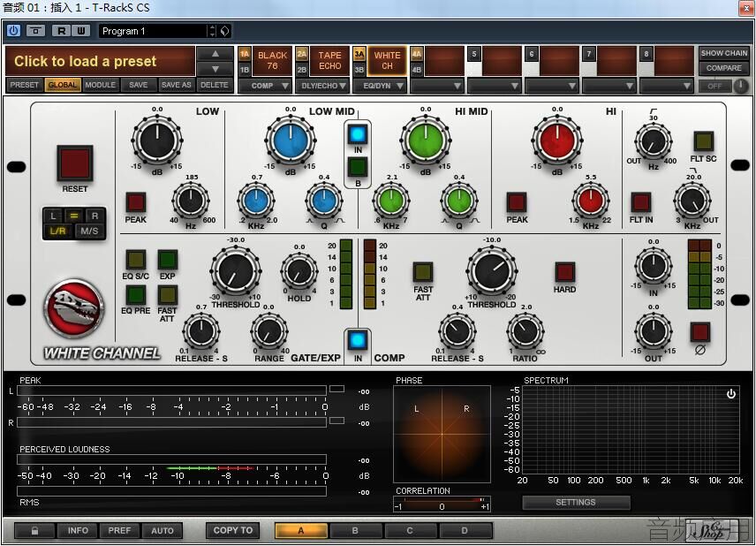Select the R channel button

pyautogui.click(x=95, y=216)
